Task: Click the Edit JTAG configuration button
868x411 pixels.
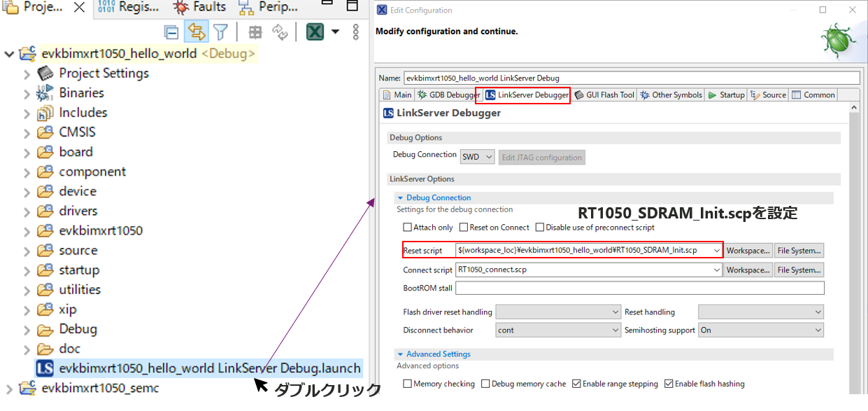Action: click(x=542, y=158)
